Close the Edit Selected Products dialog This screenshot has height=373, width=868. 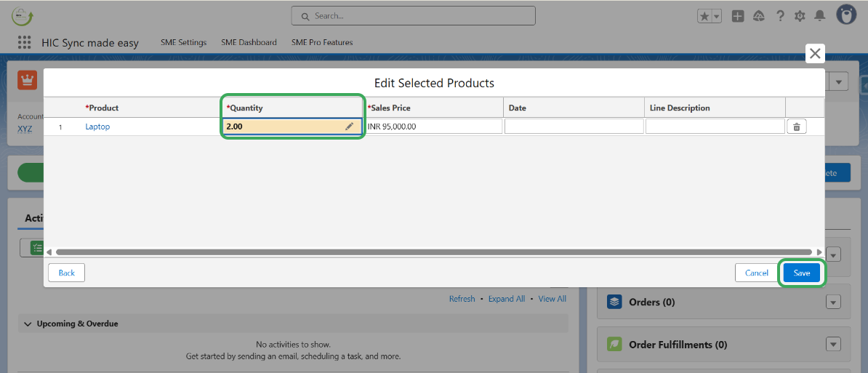[815, 53]
